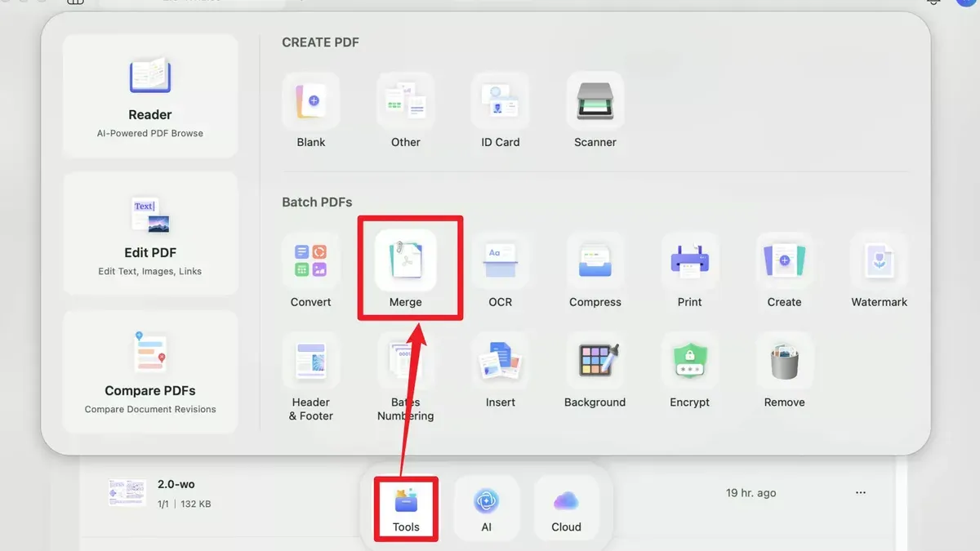The height and width of the screenshot is (551, 980).
Task: Open the batch Compress tool
Action: point(595,271)
